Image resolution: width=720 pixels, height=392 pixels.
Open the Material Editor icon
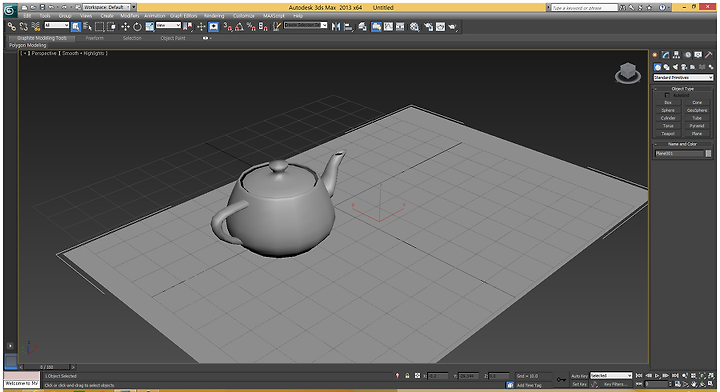pos(414,27)
